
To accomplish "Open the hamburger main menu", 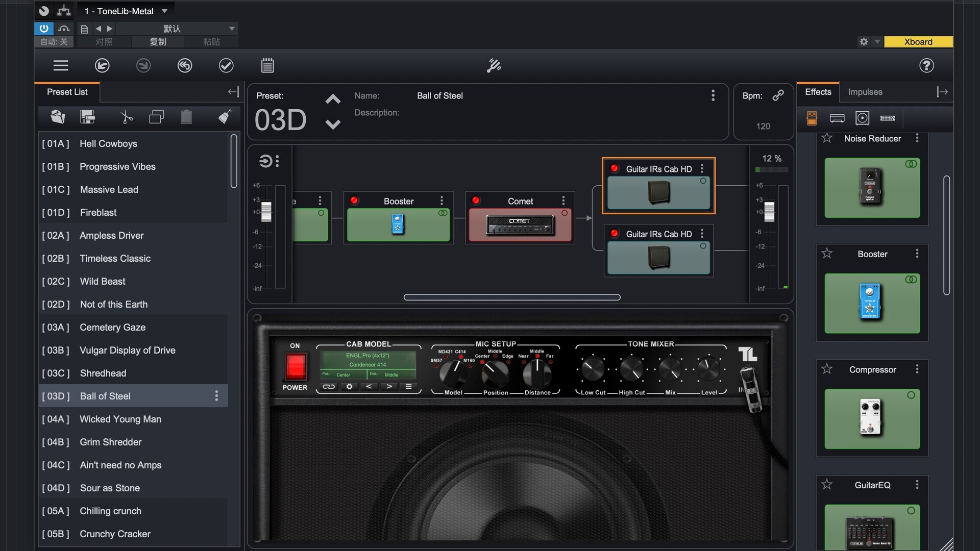I will [x=61, y=65].
